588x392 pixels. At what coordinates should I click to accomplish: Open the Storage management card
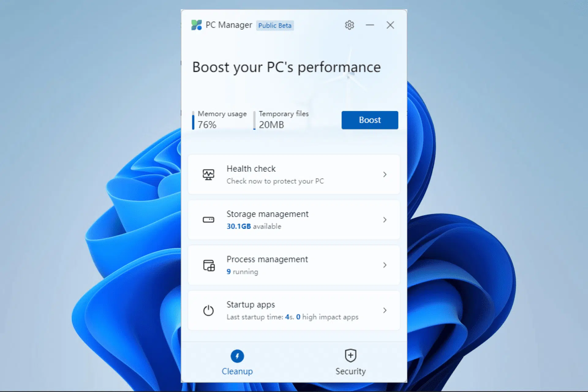pyautogui.click(x=293, y=219)
